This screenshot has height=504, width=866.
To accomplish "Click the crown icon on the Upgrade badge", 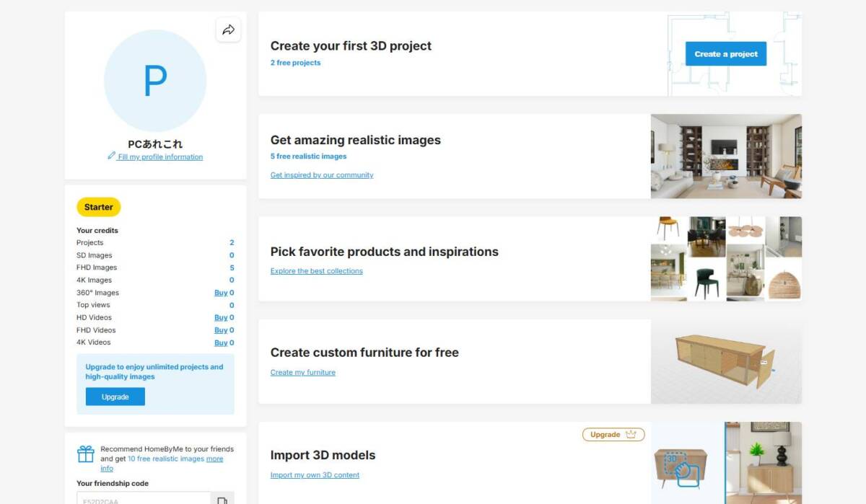I will (631, 434).
